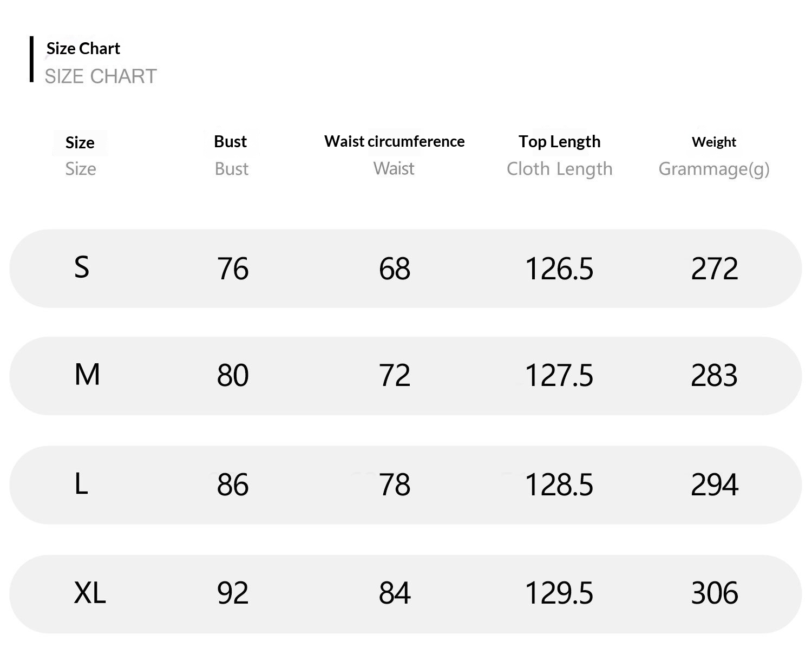
Task: Click the Top Length column header
Action: [559, 142]
